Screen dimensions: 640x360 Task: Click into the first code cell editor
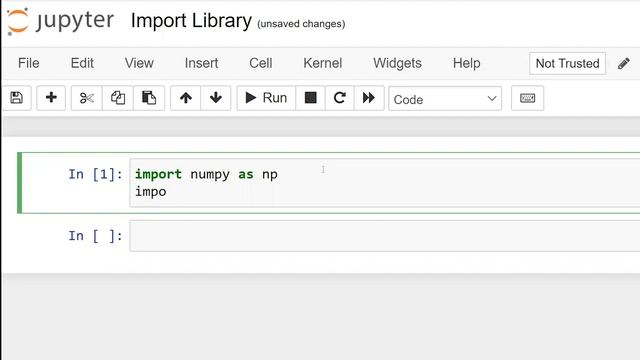[384, 183]
